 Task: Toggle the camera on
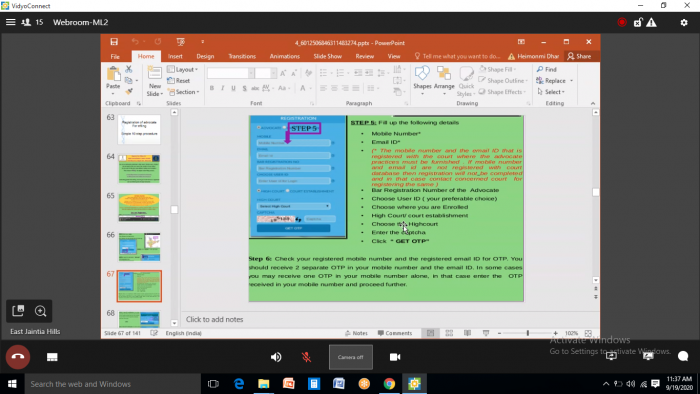[x=395, y=357]
